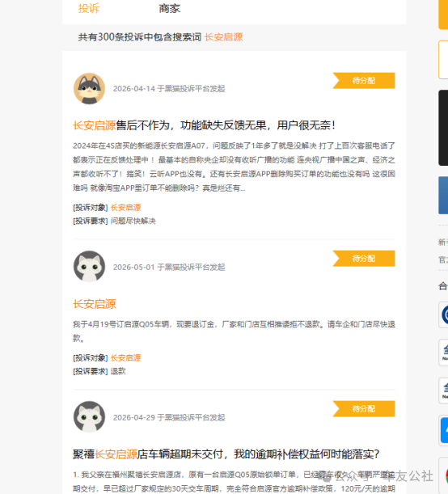
Task: Open the complaint titled only 长安启源
Action: [x=95, y=304]
